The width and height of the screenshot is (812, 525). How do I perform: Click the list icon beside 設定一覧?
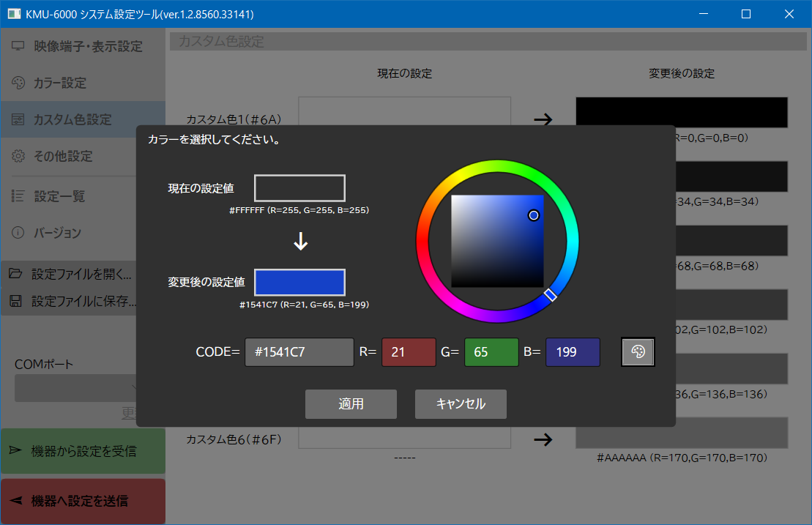tap(18, 196)
